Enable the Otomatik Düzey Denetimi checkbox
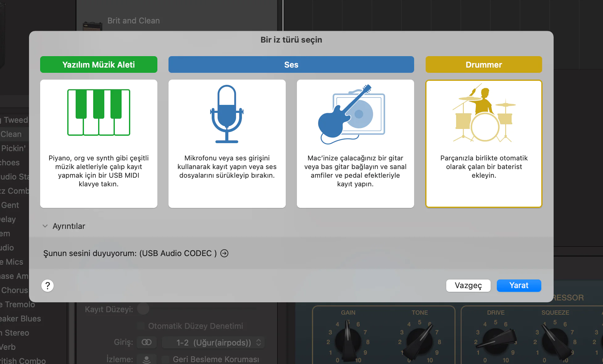The image size is (603, 364). 141,326
